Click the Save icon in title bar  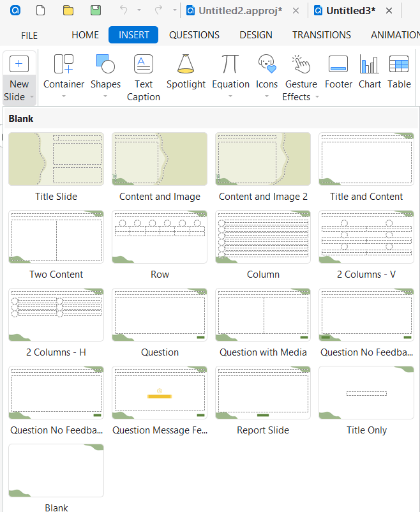[96, 11]
